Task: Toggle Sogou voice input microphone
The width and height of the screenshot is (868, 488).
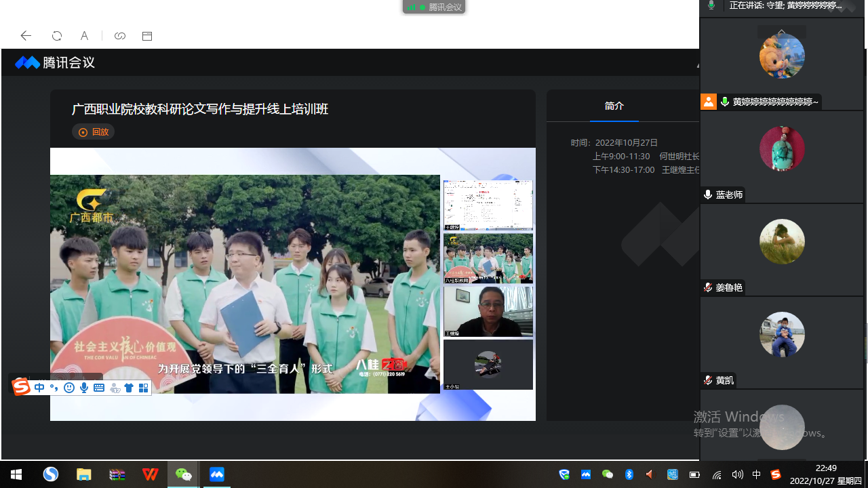Action: click(84, 388)
